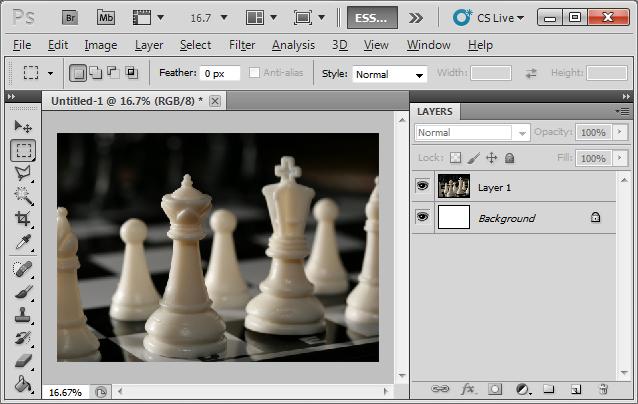Choose the Eyedropper tool
Image resolution: width=638 pixels, height=404 pixels.
point(23,243)
